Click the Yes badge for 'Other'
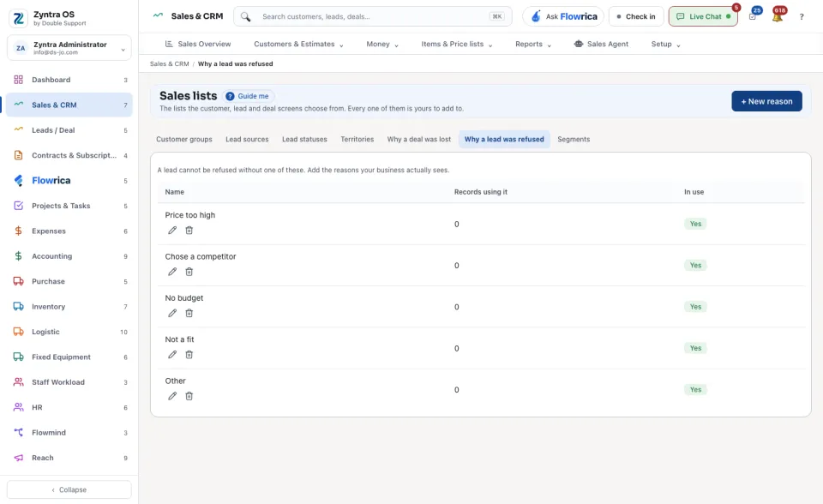Screen dimensions: 823x504 [x=695, y=389]
